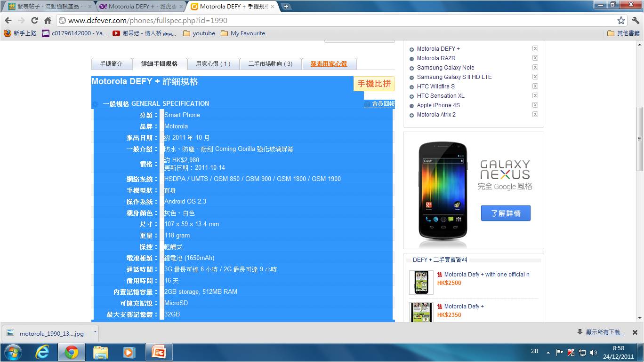Remove Apple iPhone 4S from list
The width and height of the screenshot is (644, 362).
tap(535, 105)
